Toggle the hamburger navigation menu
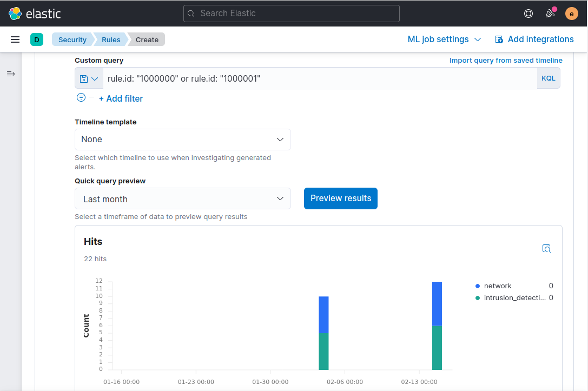The height and width of the screenshot is (391, 588). (15, 39)
